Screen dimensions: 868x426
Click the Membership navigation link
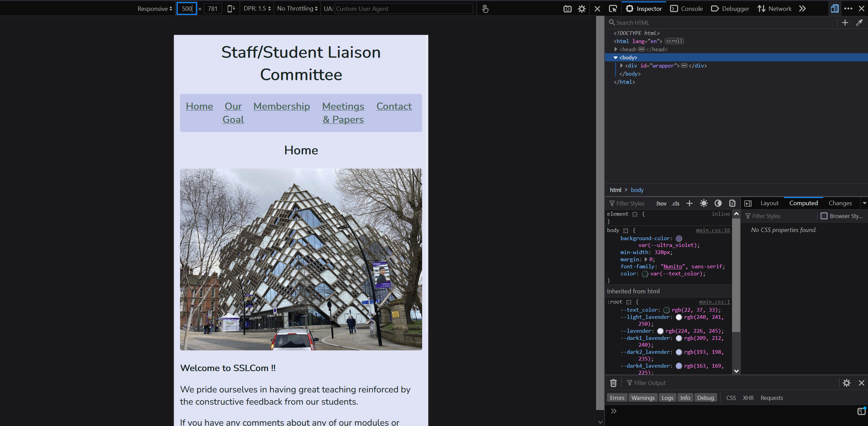tap(281, 106)
